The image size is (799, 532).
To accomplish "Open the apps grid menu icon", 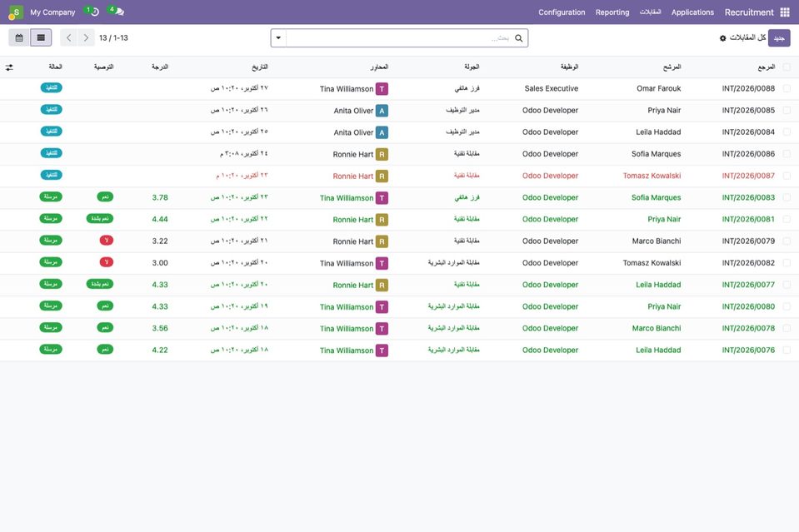I will [785, 12].
